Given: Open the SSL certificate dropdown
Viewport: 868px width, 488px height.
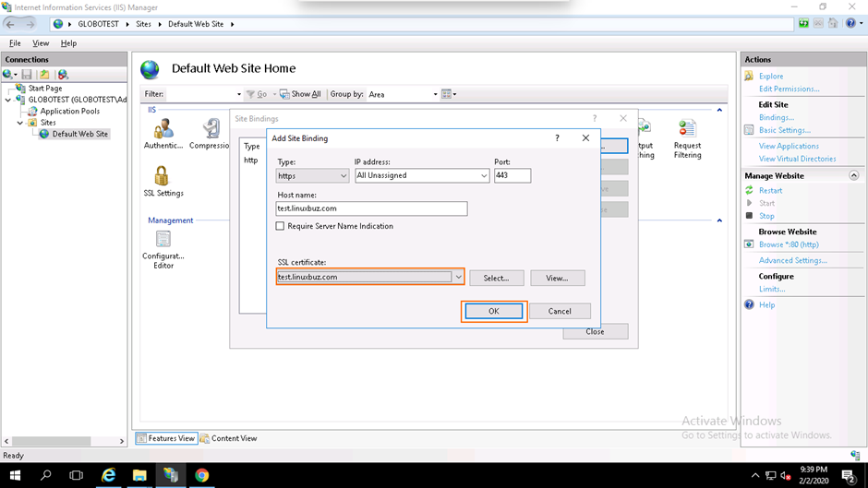Looking at the screenshot, I should point(458,277).
